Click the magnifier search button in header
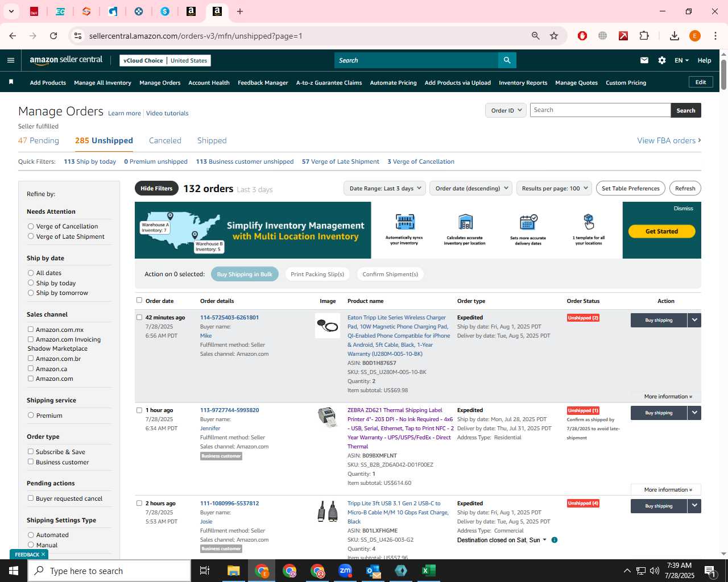The height and width of the screenshot is (582, 728). (x=507, y=60)
